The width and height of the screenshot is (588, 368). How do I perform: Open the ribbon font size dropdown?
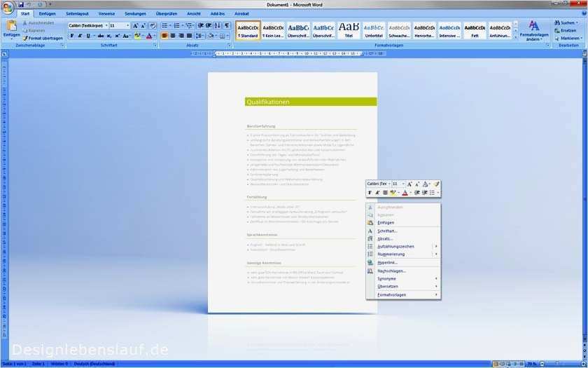[128, 25]
